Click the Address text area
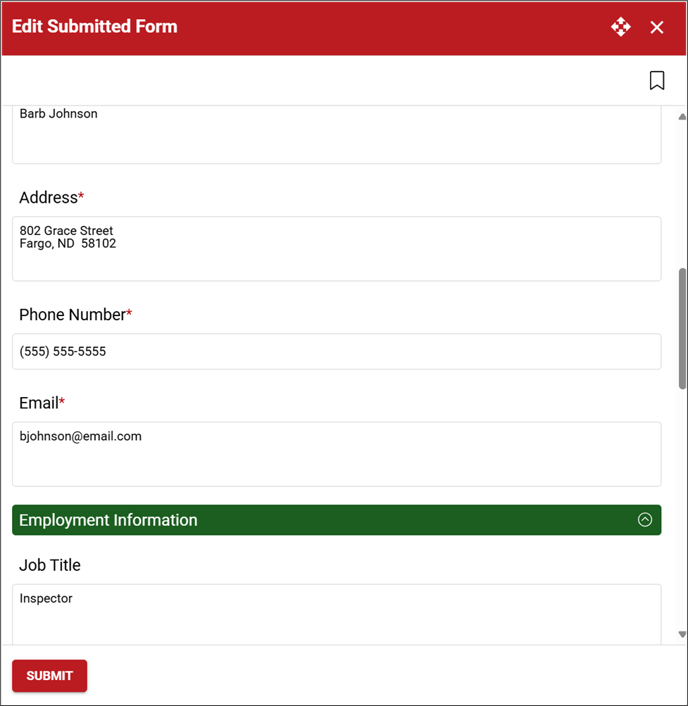The height and width of the screenshot is (706, 688). (x=336, y=249)
